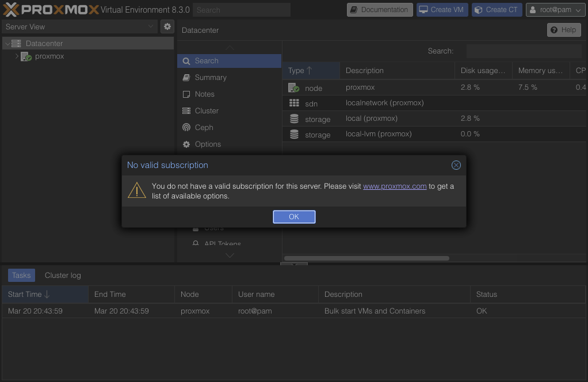Click the Datacenter server icon in tree
Image resolution: width=588 pixels, height=382 pixels.
(16, 43)
